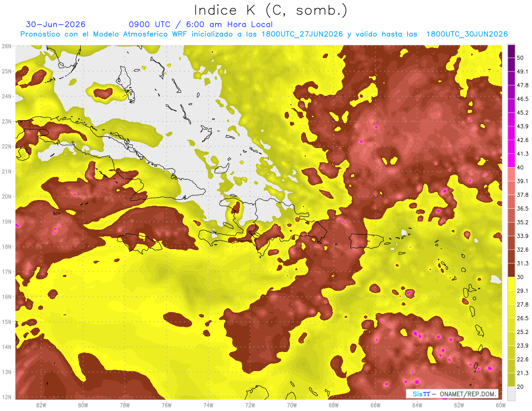
Task: Click the '41.3' colorbar label
Action: pyautogui.click(x=522, y=154)
